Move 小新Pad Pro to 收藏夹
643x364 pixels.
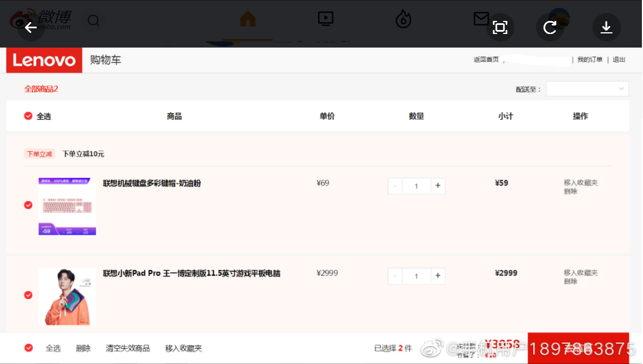click(581, 273)
